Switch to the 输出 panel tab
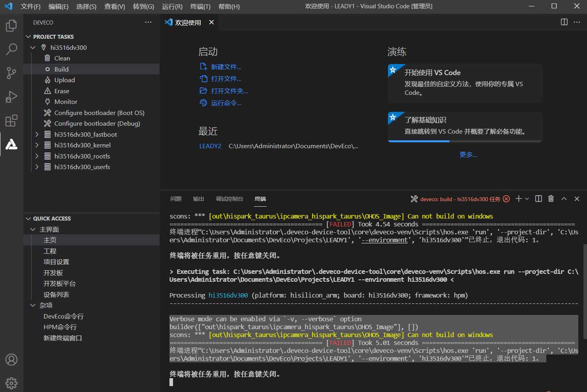The image size is (587, 392). [x=198, y=199]
